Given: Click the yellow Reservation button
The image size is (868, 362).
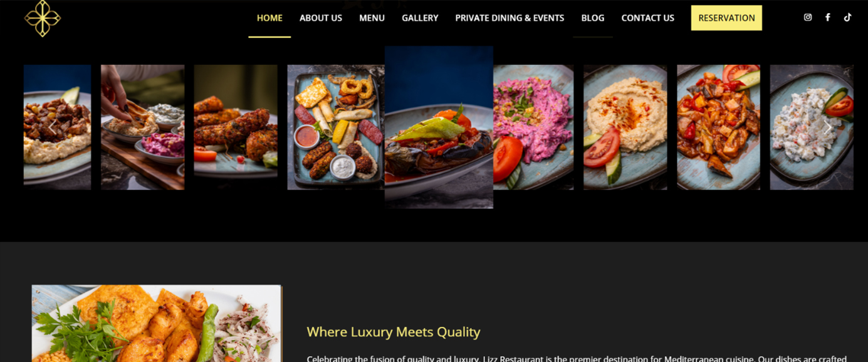Looking at the screenshot, I should coord(726,18).
